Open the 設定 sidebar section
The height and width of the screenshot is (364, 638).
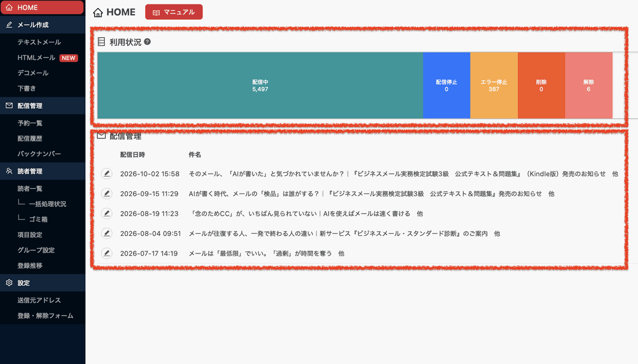pos(43,283)
